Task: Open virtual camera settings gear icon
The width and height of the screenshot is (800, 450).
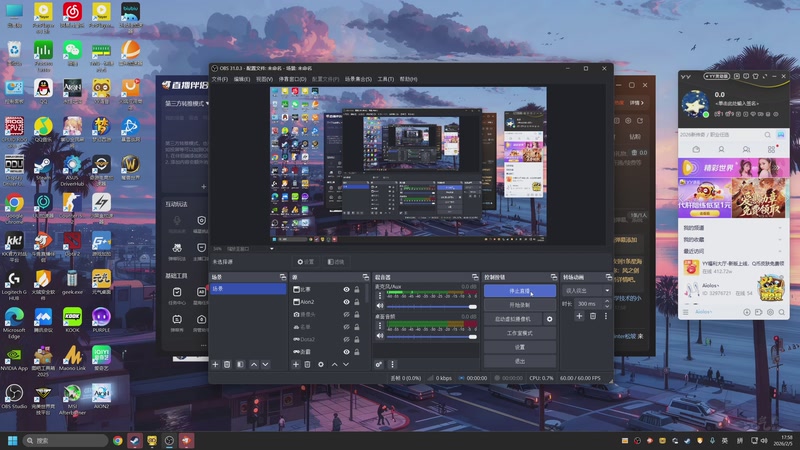Action: tap(549, 319)
